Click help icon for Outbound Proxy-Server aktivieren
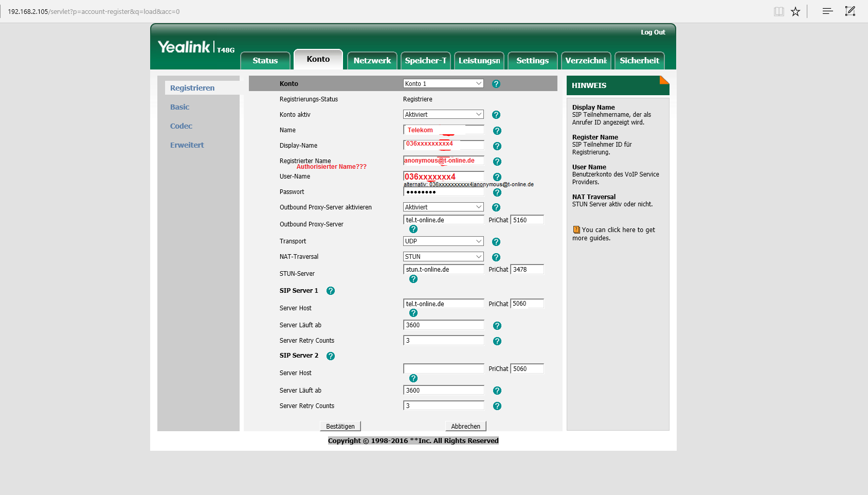This screenshot has width=868, height=495. [x=496, y=207]
